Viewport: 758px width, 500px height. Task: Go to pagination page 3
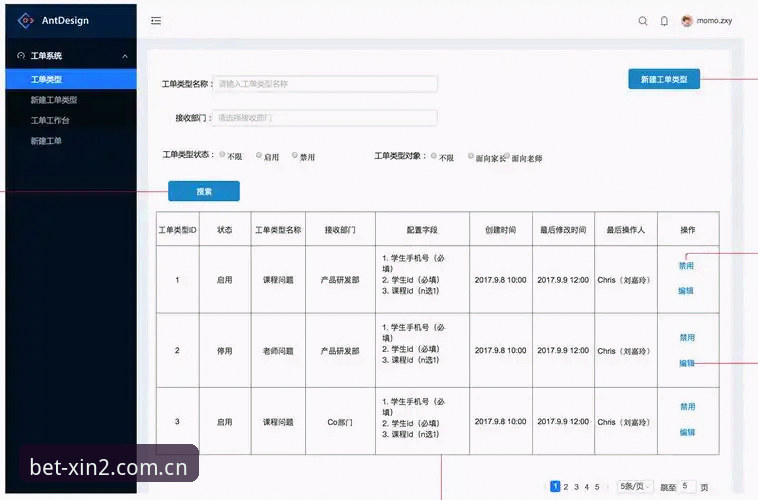[577, 487]
